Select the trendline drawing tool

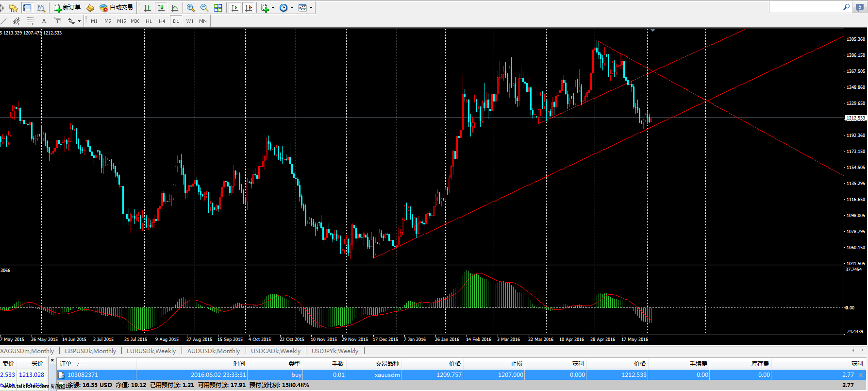tap(4, 21)
